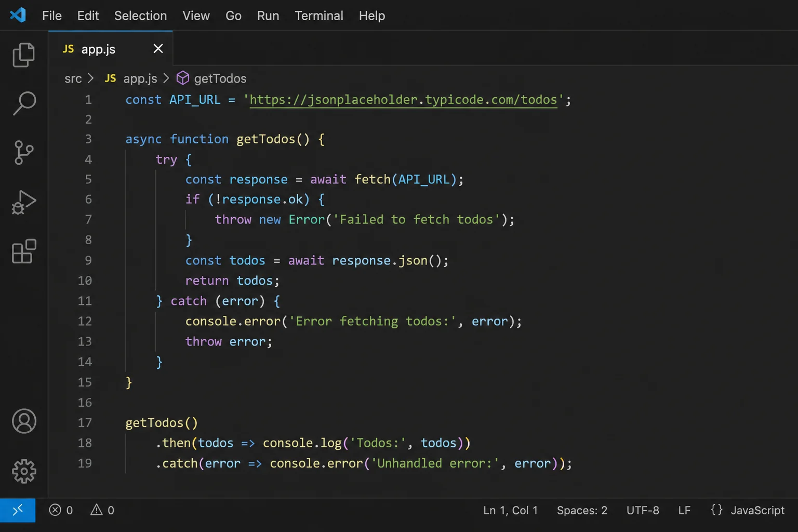Open the Run menu
The height and width of the screenshot is (532, 798).
click(268, 16)
